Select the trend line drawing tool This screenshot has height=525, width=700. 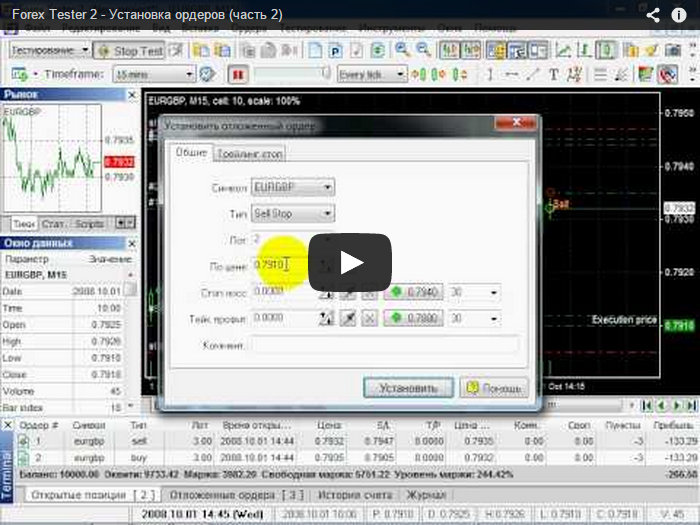pos(533,74)
